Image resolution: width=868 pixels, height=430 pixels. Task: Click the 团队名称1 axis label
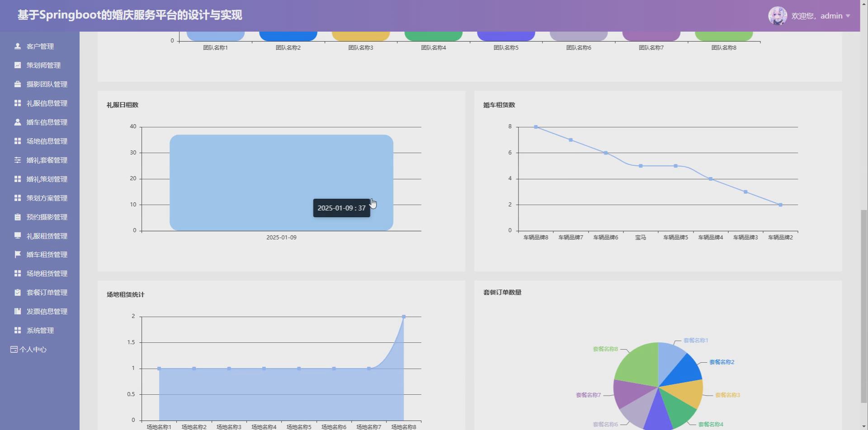(x=216, y=47)
